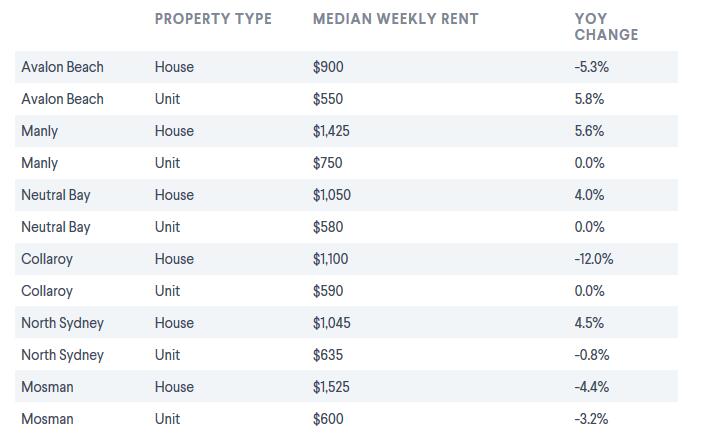The width and height of the screenshot is (701, 437).
Task: Click the PROPERTY TYPE column header
Action: click(213, 19)
